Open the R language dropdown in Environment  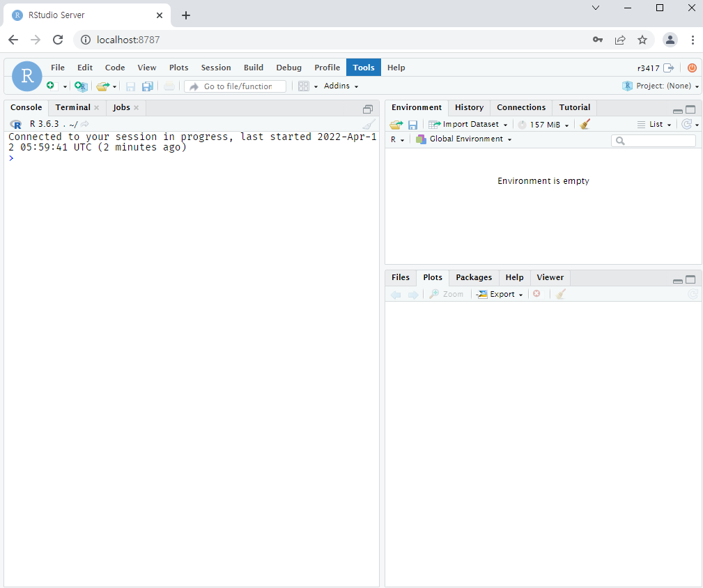[x=397, y=139]
